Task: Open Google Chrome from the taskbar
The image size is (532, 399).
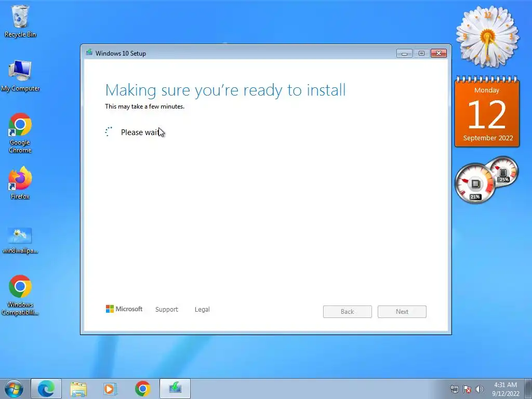Action: click(142, 389)
